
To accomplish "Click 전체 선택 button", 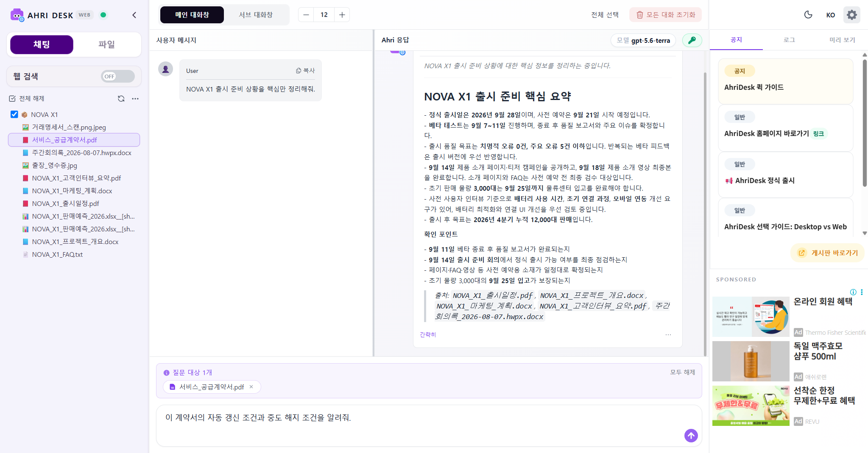I will [x=605, y=15].
